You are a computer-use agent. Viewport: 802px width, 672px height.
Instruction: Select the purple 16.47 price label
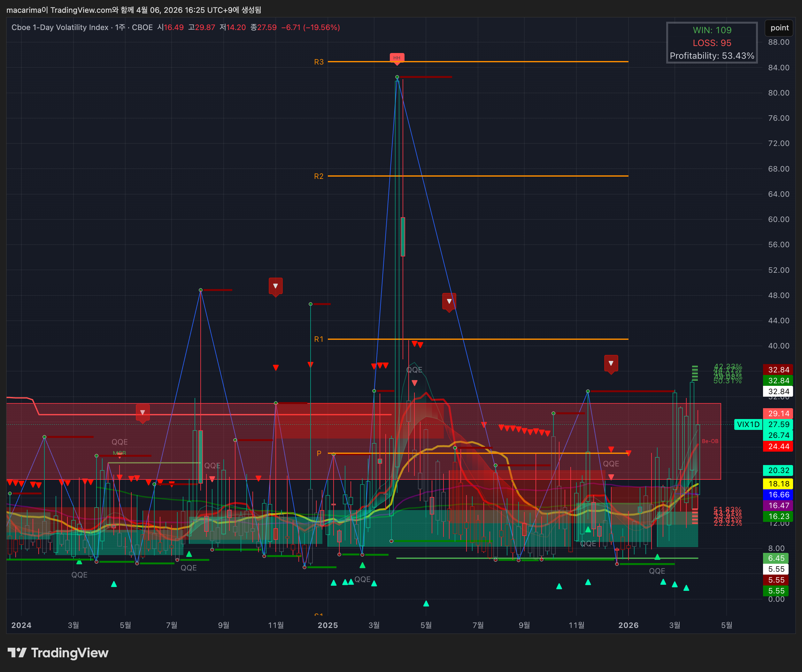pyautogui.click(x=778, y=505)
